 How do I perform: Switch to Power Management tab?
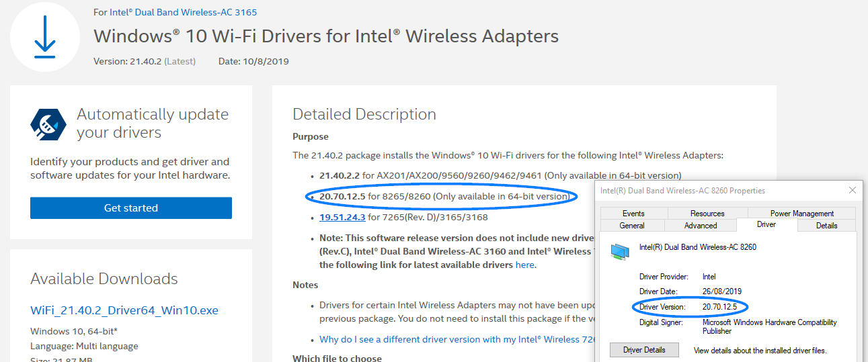802,214
